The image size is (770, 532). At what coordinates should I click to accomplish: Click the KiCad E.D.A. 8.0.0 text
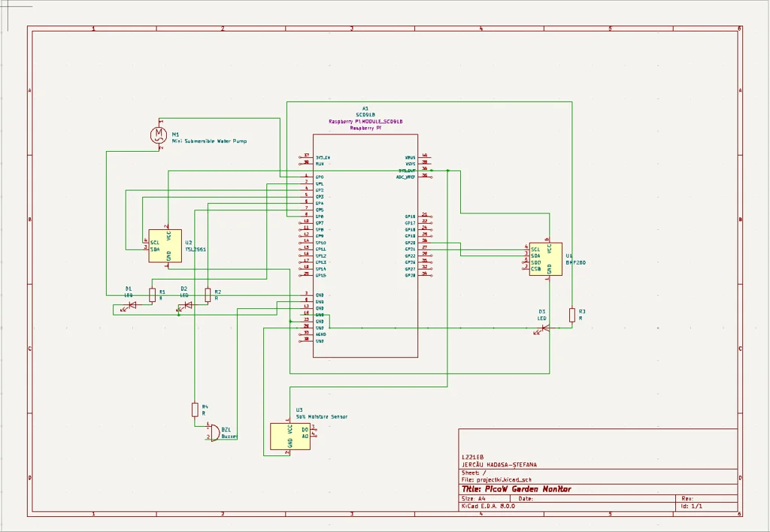click(x=489, y=506)
